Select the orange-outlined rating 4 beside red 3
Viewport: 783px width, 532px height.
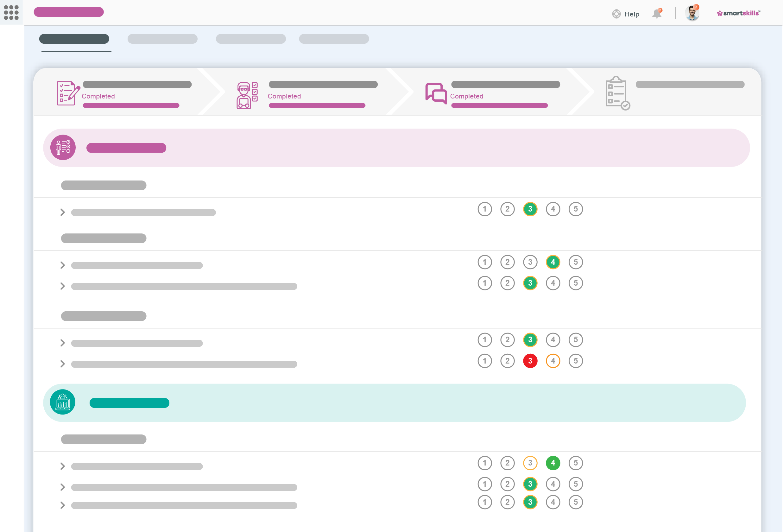[x=553, y=361]
